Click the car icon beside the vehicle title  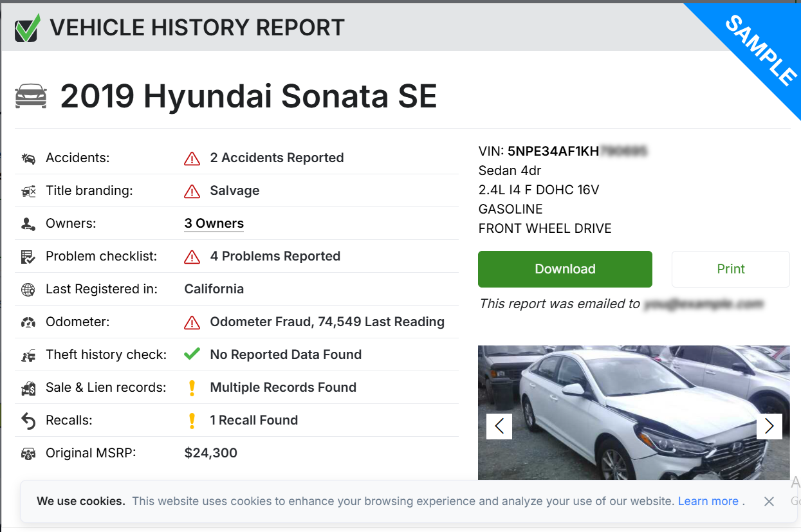(x=31, y=96)
